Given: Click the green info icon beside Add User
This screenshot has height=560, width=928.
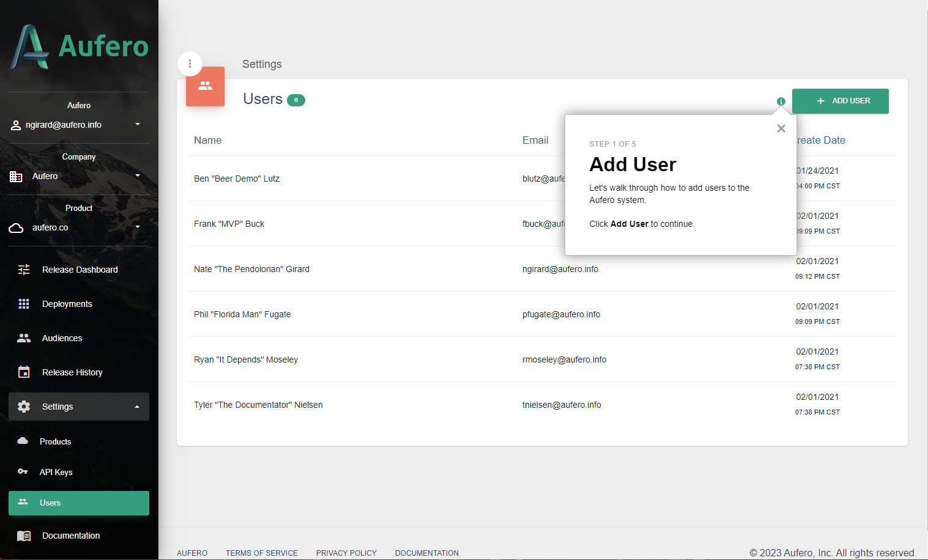Looking at the screenshot, I should pyautogui.click(x=781, y=101).
